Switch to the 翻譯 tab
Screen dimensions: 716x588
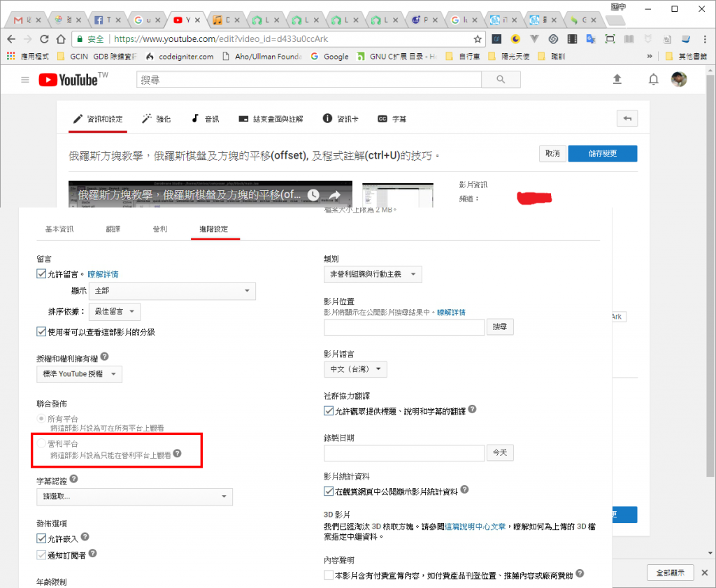click(x=113, y=229)
